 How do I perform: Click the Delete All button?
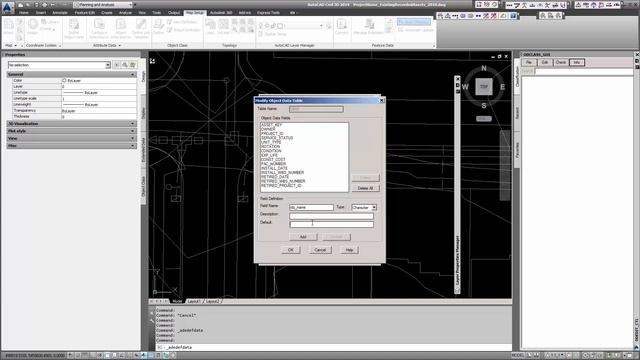(365, 188)
